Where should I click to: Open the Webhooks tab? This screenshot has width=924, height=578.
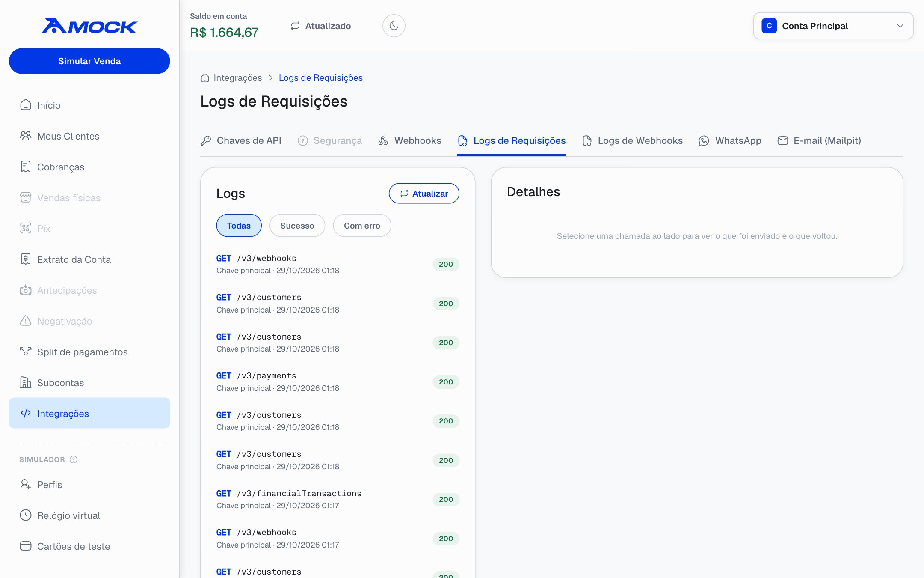coord(410,140)
